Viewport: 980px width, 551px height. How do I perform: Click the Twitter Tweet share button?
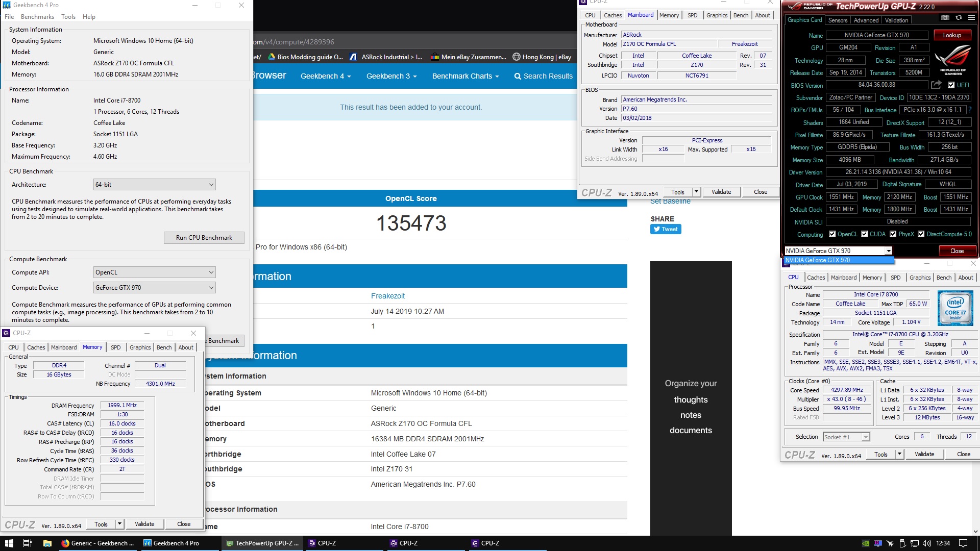click(x=666, y=229)
